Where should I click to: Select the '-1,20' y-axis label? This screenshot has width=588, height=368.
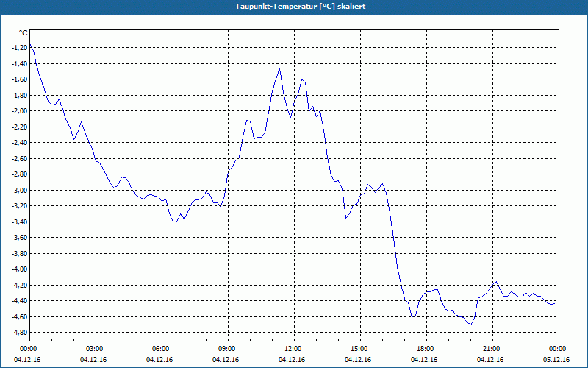tap(21, 48)
